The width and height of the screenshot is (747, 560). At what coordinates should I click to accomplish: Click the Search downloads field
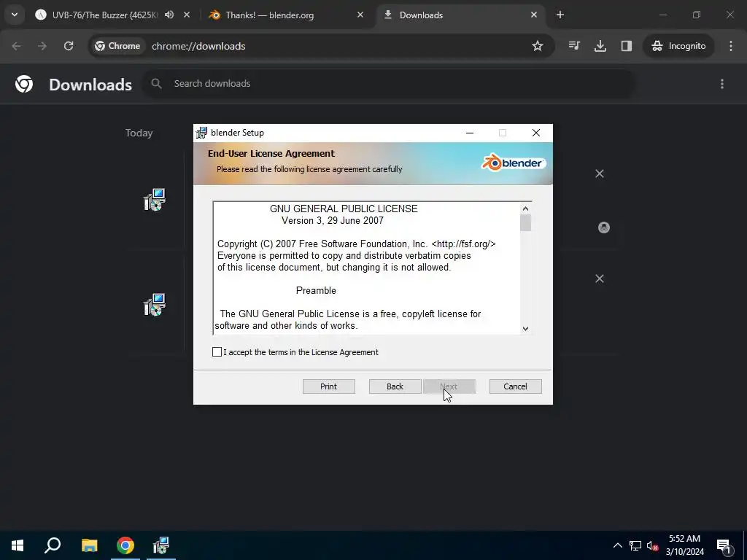(x=391, y=84)
